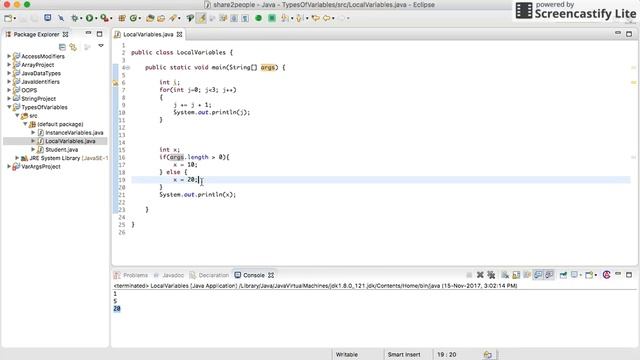Select LocalVariables.java in Package Explorer
Viewport: 640px width, 360px height.
[x=70, y=141]
